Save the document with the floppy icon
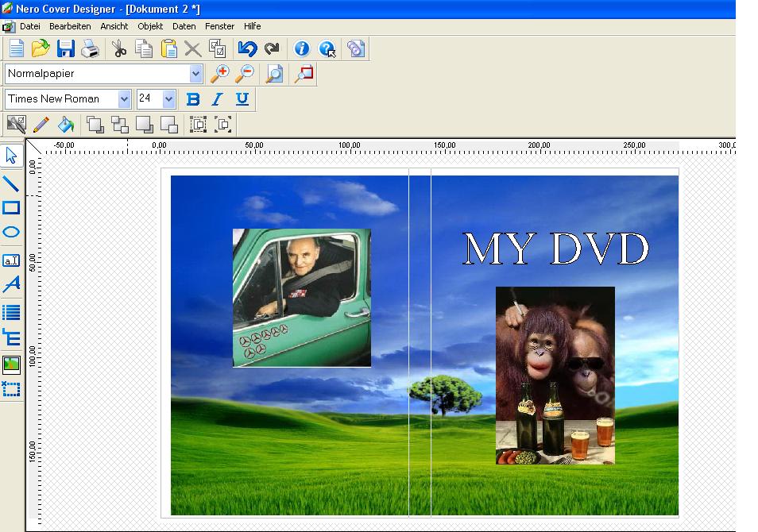Screen dimensions: 758x532 (x=65, y=49)
